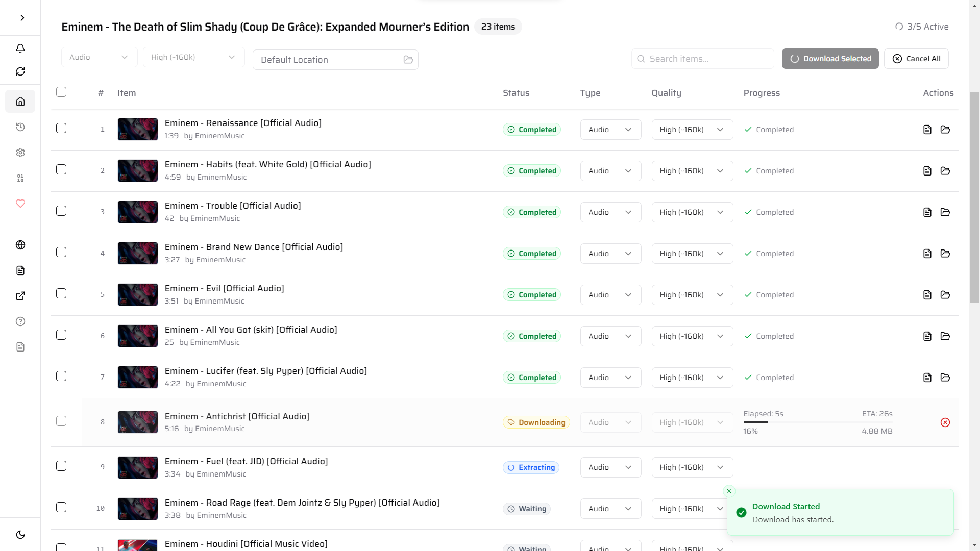Viewport: 980px width, 551px height.
Task: Open the Default Location folder picker
Action: click(x=408, y=60)
